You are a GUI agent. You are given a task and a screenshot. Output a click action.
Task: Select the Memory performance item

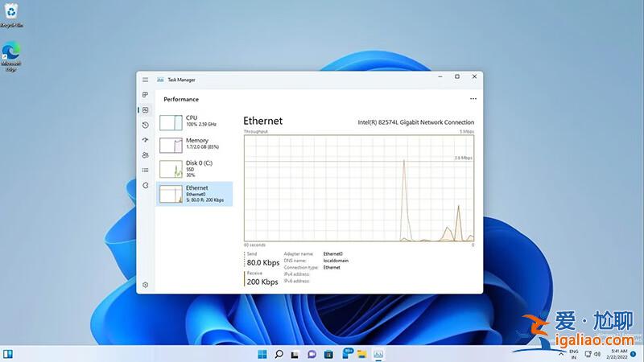click(x=195, y=145)
